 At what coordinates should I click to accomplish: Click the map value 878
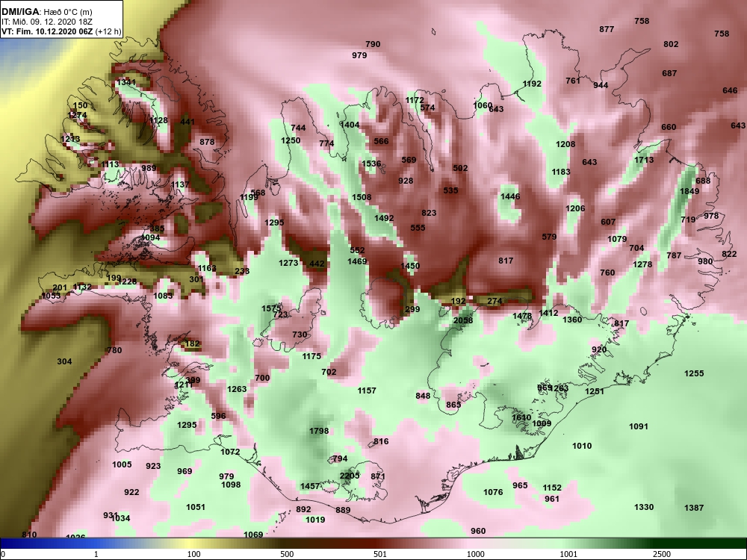207,142
